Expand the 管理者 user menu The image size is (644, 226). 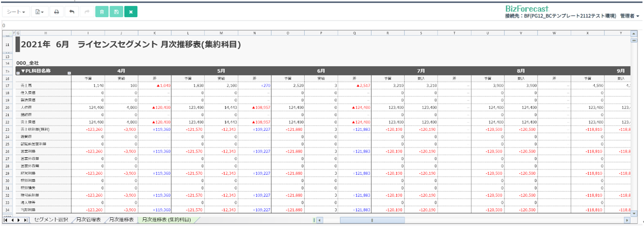[x=628, y=17]
